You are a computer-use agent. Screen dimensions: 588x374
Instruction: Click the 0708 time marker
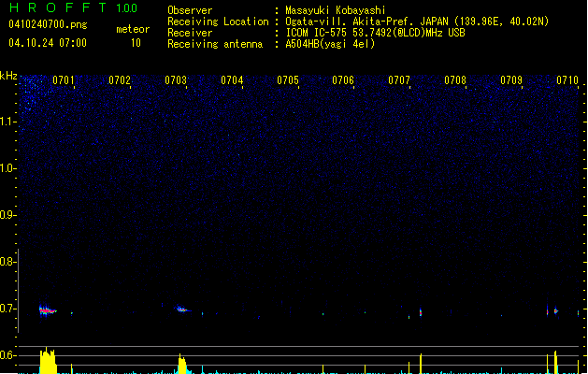pyautogui.click(x=455, y=80)
